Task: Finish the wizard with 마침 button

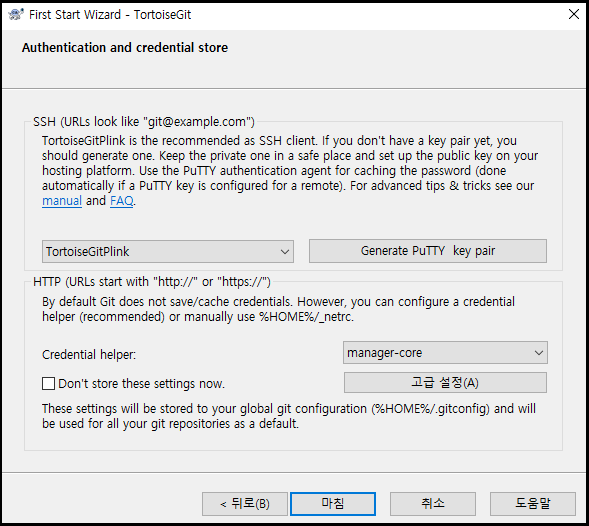Action: [333, 504]
